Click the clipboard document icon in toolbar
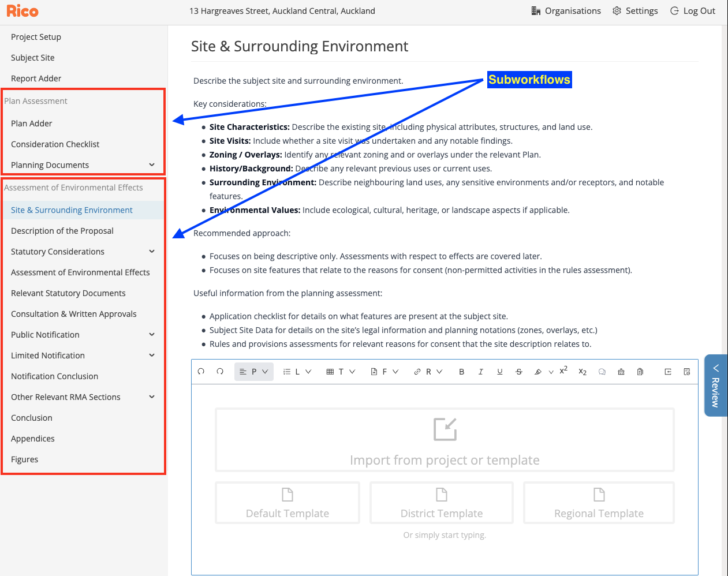 pyautogui.click(x=640, y=372)
